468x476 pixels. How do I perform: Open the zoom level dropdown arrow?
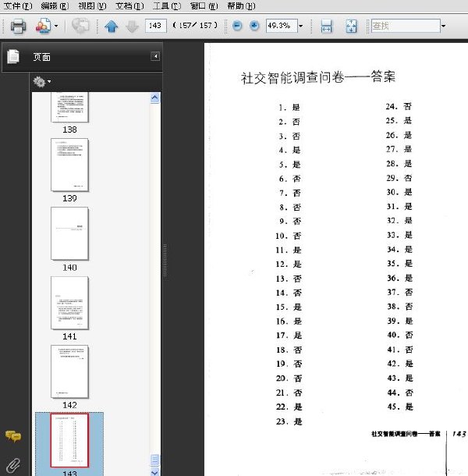(x=301, y=26)
